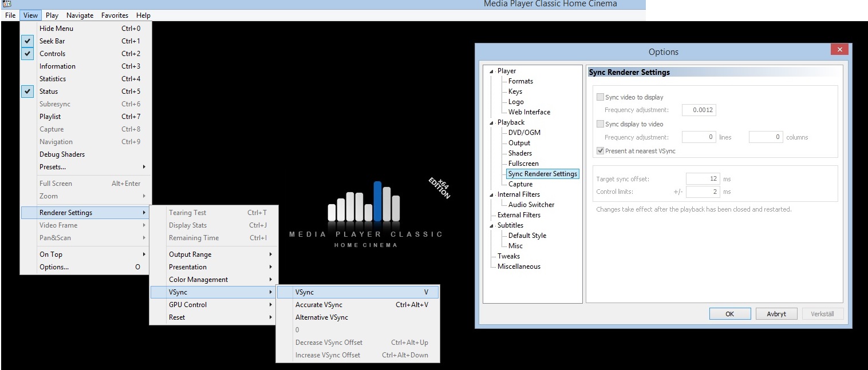Image resolution: width=868 pixels, height=370 pixels.
Task: Choose Hide Menu in View menu
Action: pyautogui.click(x=86, y=29)
